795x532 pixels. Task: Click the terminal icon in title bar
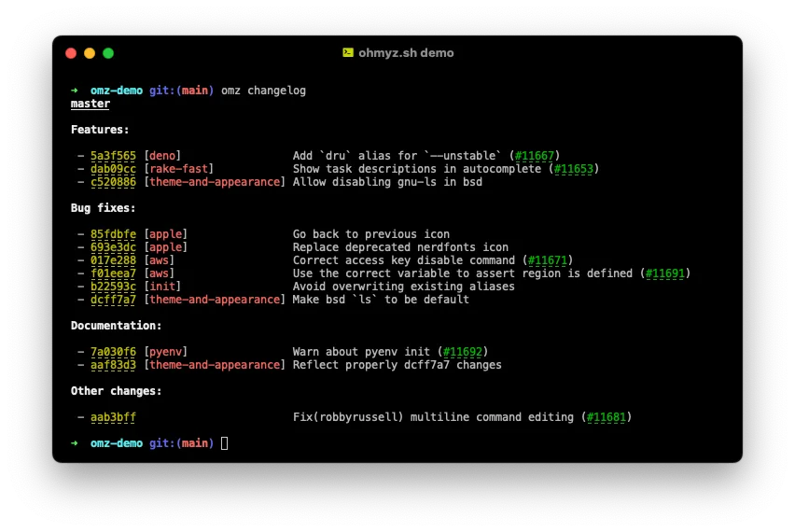[348, 53]
